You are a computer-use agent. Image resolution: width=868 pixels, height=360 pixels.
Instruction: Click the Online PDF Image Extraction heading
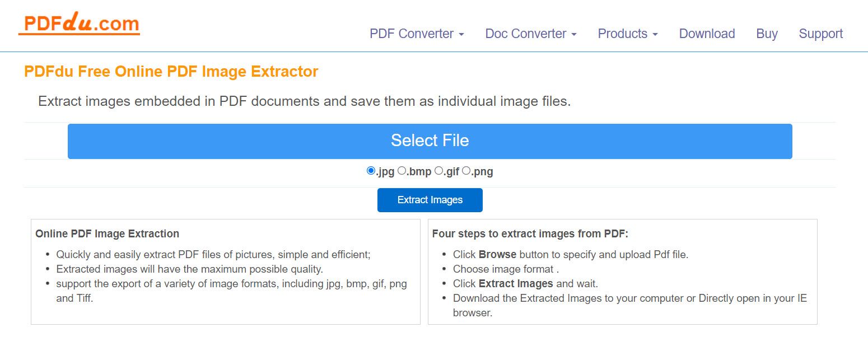[107, 233]
